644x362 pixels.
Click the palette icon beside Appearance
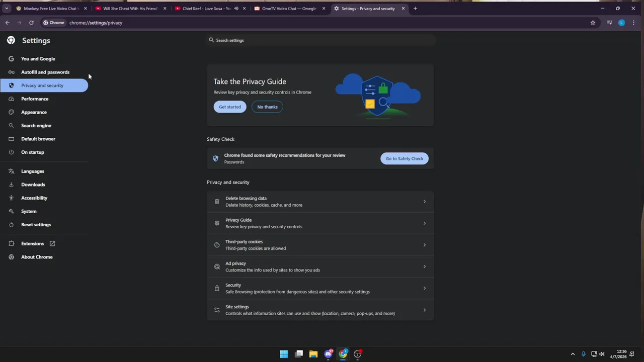coord(11,112)
